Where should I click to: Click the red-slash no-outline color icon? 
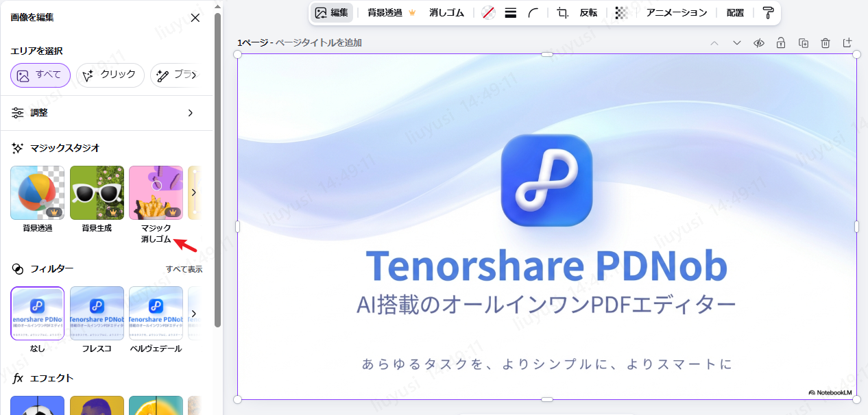pyautogui.click(x=487, y=12)
